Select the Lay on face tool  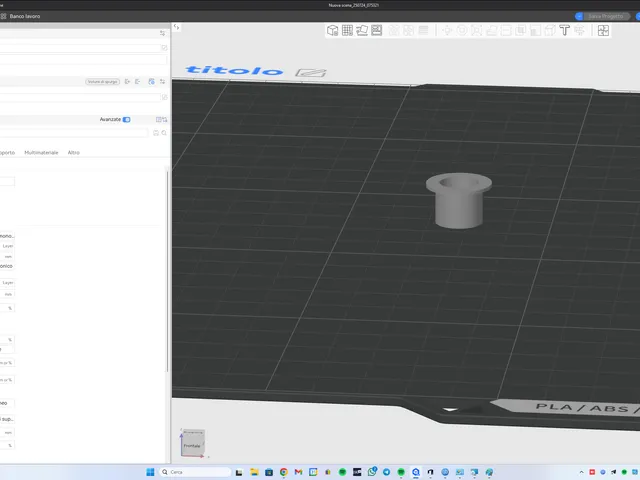(491, 31)
